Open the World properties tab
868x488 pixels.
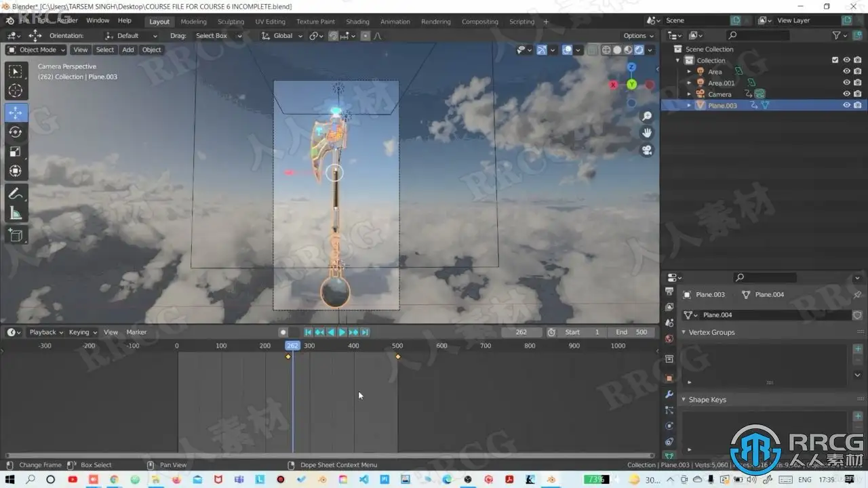coord(669,339)
